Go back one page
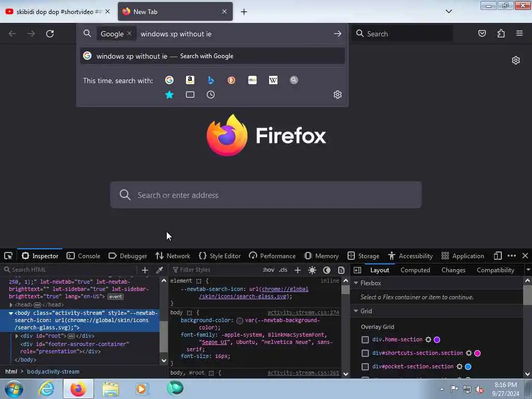The image size is (532, 399). [12, 34]
